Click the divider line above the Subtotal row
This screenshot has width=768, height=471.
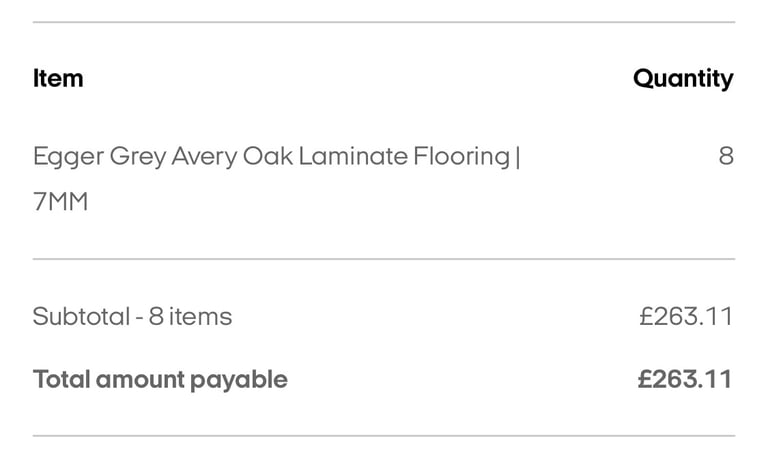click(384, 259)
